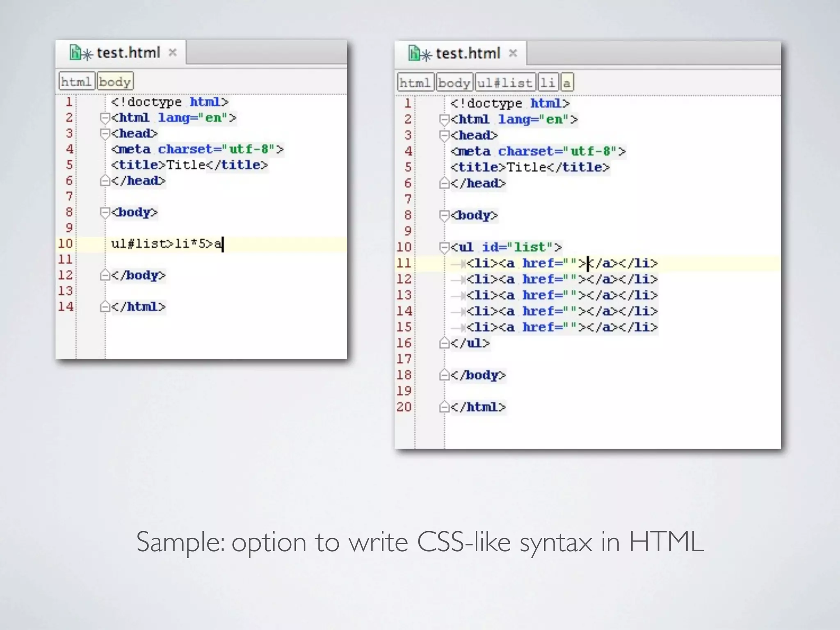
Task: Click the a breadcrumb in right editor
Action: 567,83
